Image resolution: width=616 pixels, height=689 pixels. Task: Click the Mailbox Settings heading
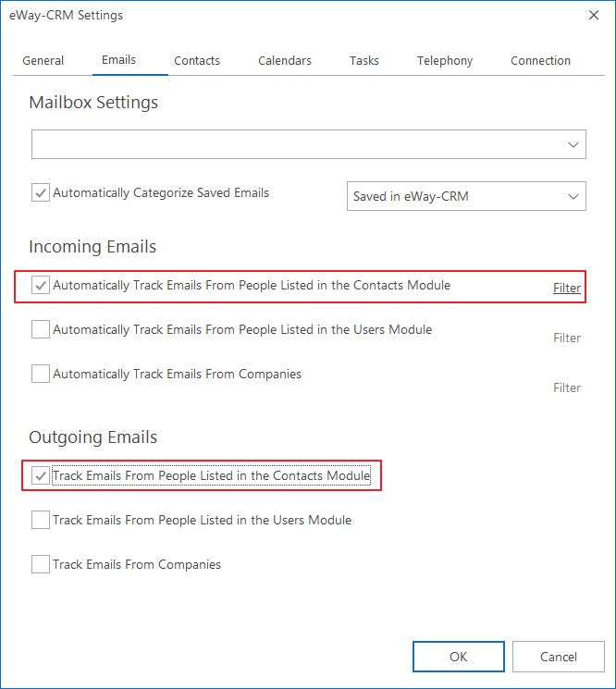93,103
